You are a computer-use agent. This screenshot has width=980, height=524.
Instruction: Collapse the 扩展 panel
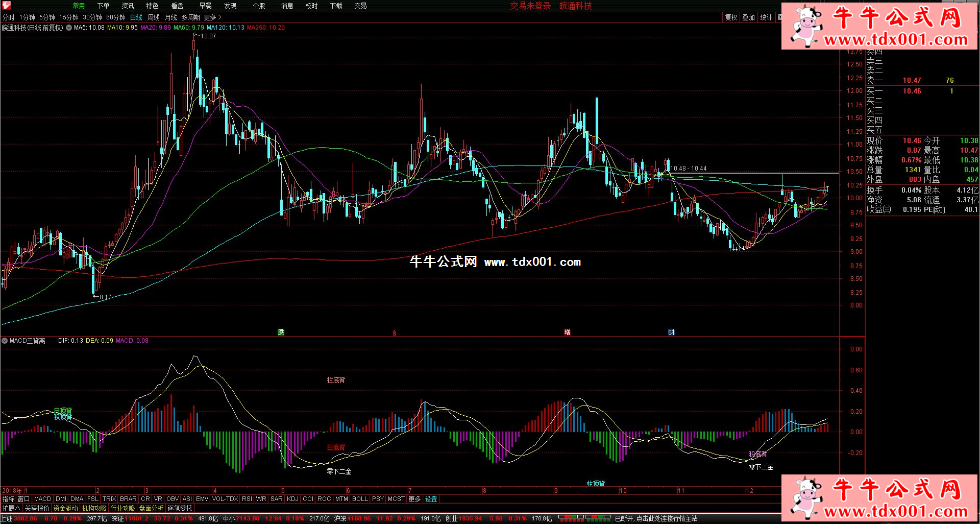pyautogui.click(x=11, y=508)
